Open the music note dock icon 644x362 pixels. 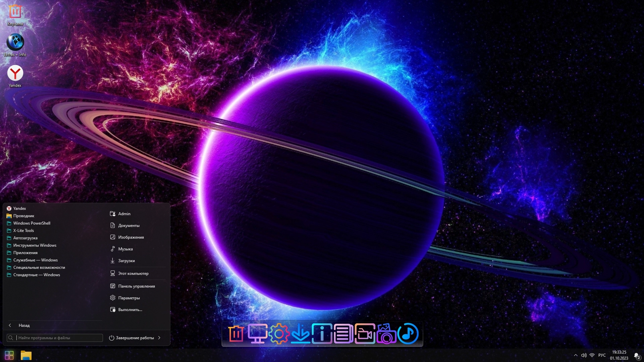(408, 334)
